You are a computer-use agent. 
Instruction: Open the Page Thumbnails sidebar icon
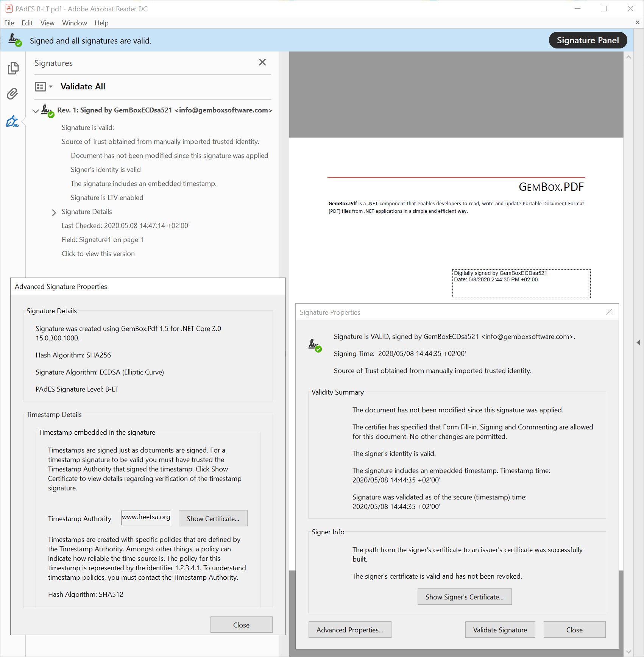[x=13, y=68]
